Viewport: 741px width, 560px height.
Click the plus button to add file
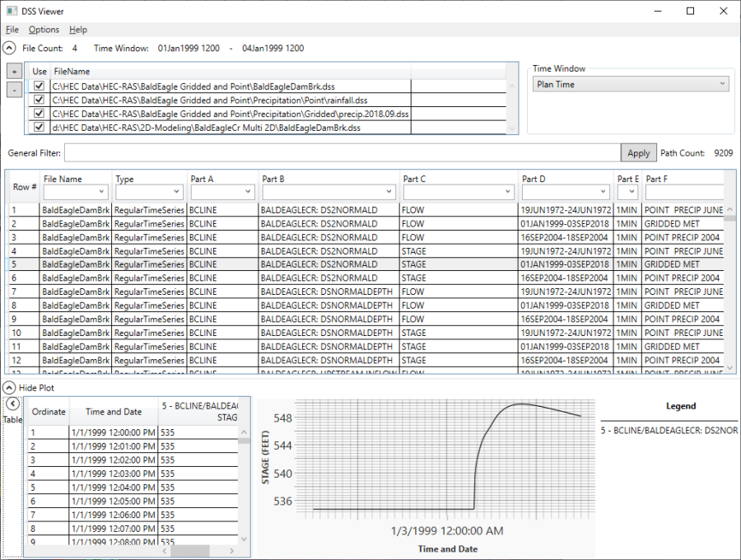[14, 72]
